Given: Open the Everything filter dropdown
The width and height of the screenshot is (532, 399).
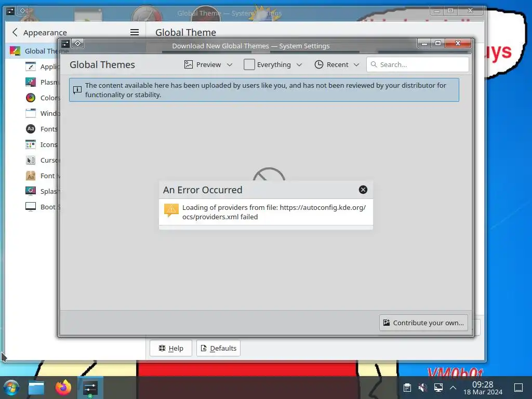Looking at the screenshot, I should click(x=273, y=64).
